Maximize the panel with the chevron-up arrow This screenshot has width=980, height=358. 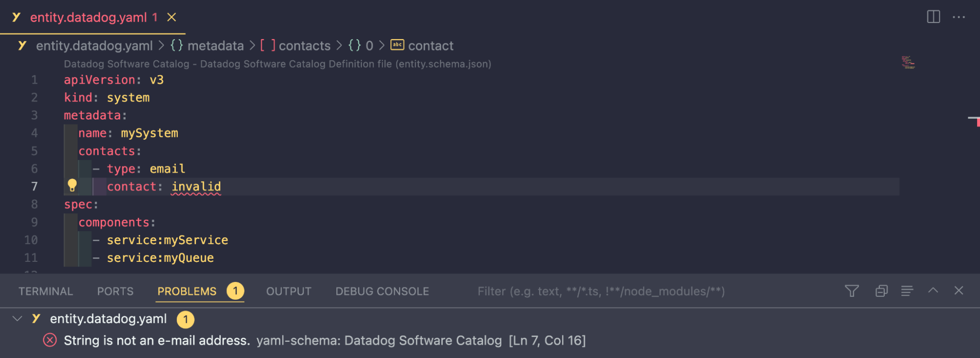[932, 290]
